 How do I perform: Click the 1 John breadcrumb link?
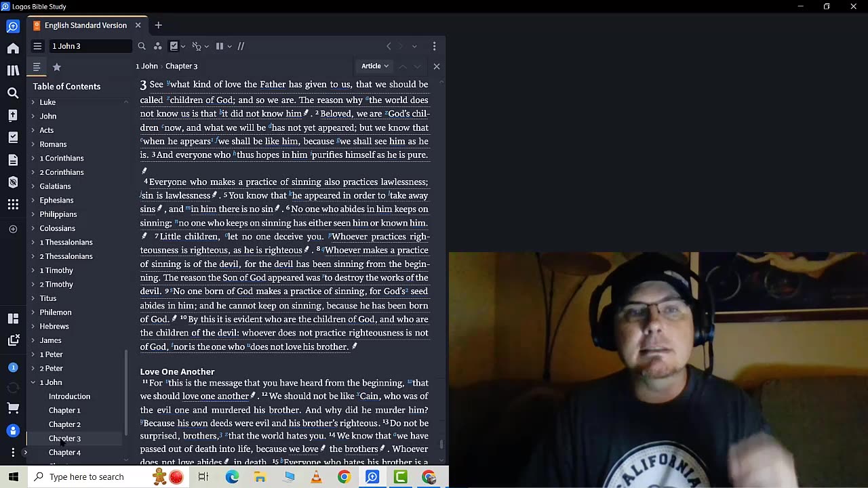[146, 66]
